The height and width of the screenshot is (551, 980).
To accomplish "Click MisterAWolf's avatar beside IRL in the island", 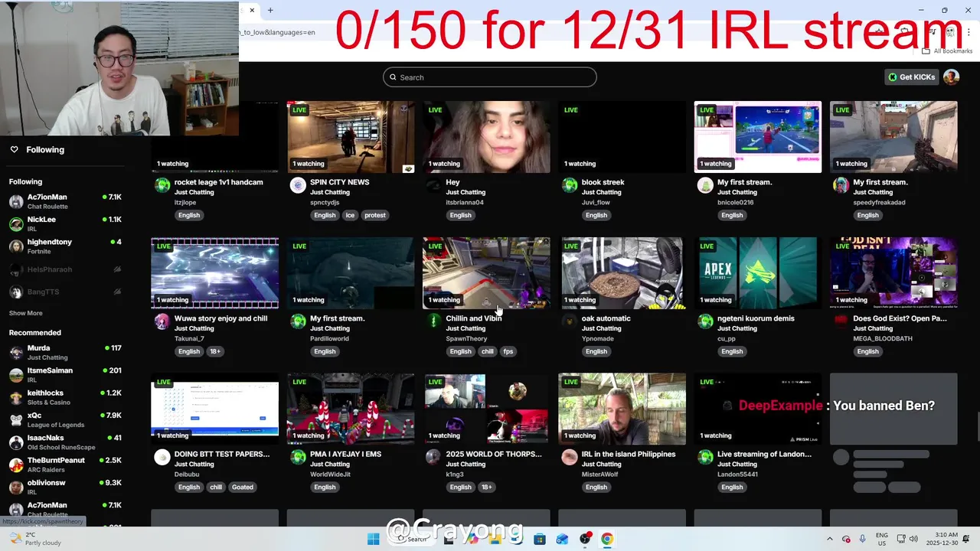I will (570, 457).
